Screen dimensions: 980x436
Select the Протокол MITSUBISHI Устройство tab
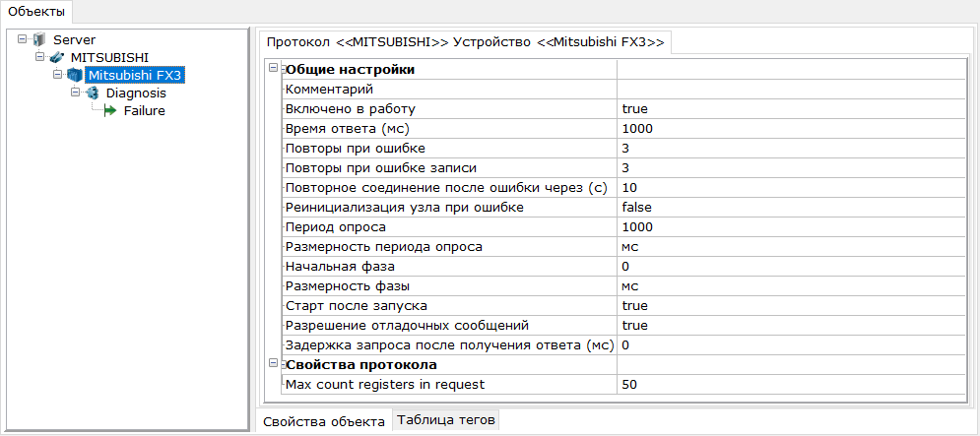(465, 42)
